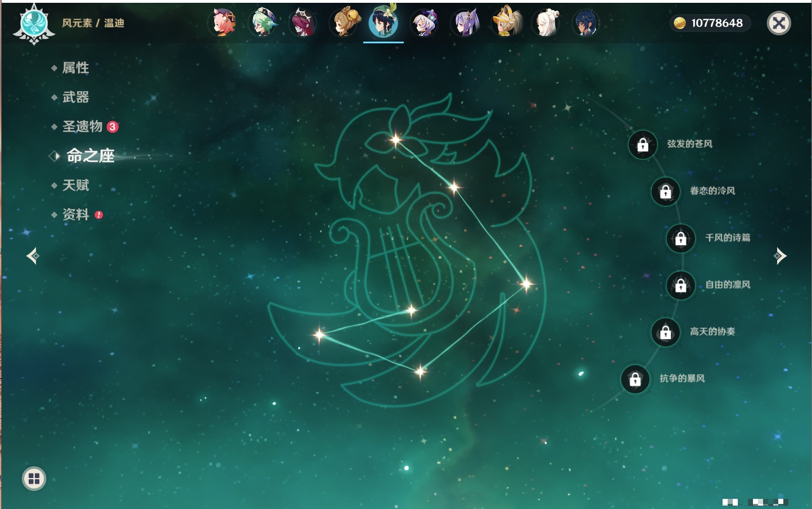The width and height of the screenshot is (812, 509).
Task: Click the lock icon for 高天的协奏
Action: 665,332
